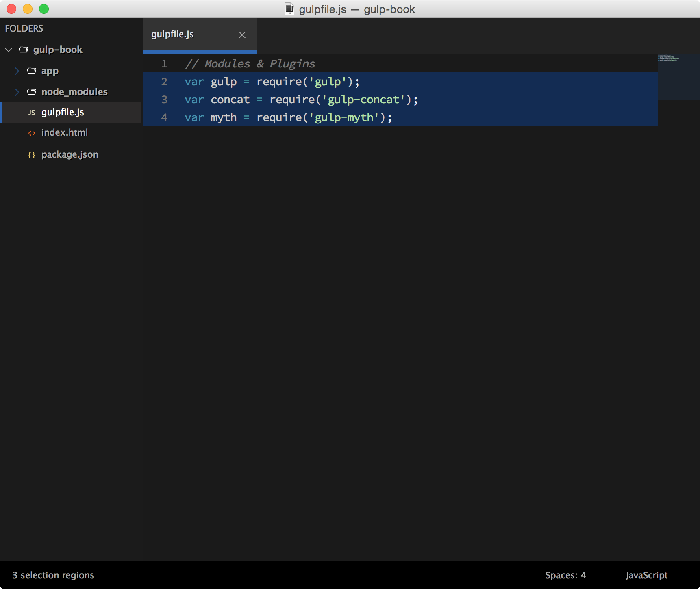This screenshot has width=700, height=589.
Task: Click the node_modules folder icon
Action: [32, 92]
